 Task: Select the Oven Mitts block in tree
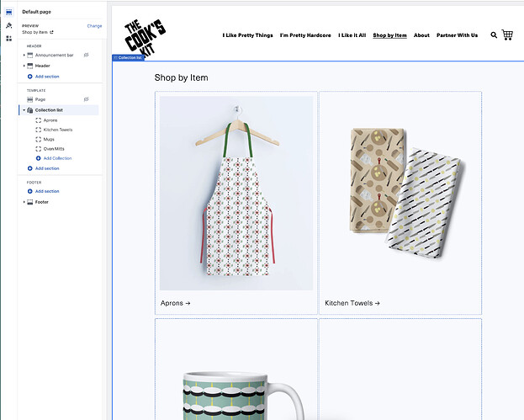(54, 149)
